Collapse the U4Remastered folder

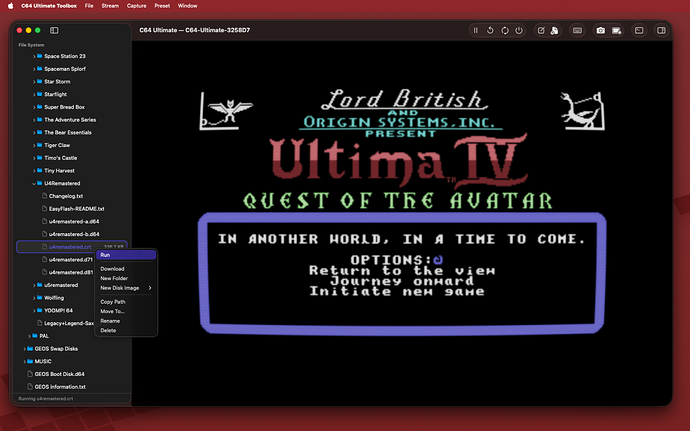(x=34, y=184)
